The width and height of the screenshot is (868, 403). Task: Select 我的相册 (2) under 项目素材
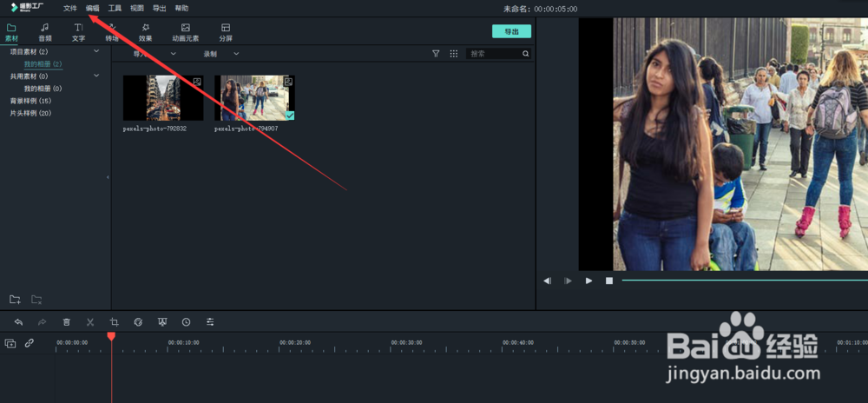click(x=43, y=64)
